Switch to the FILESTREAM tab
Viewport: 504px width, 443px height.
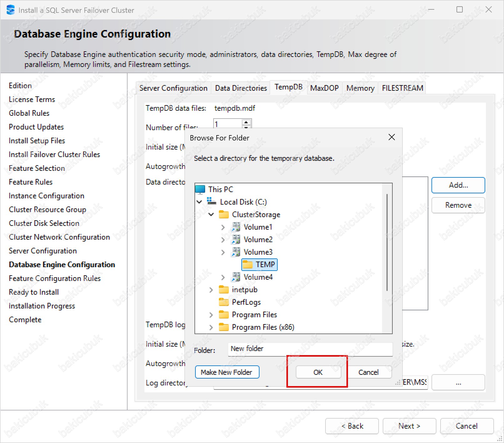(x=402, y=88)
